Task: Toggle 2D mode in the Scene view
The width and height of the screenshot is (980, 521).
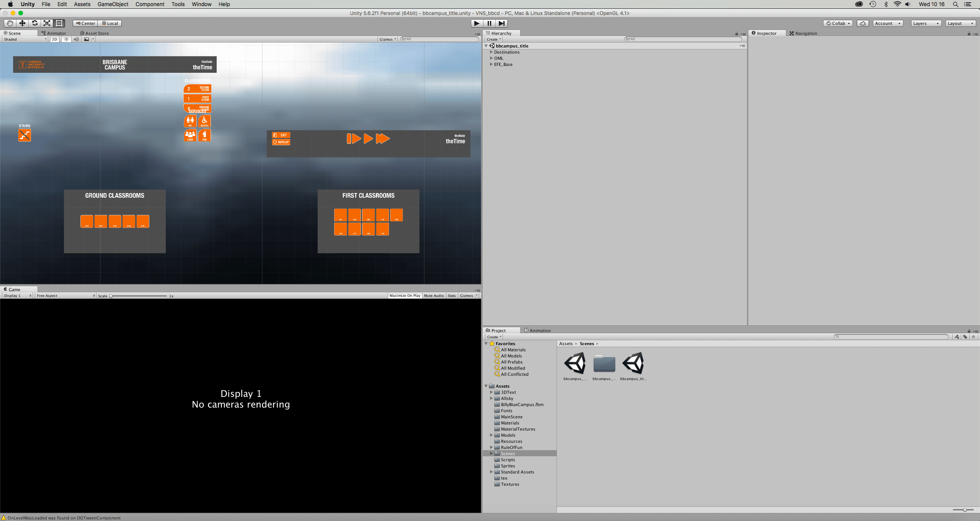Action: (x=54, y=39)
